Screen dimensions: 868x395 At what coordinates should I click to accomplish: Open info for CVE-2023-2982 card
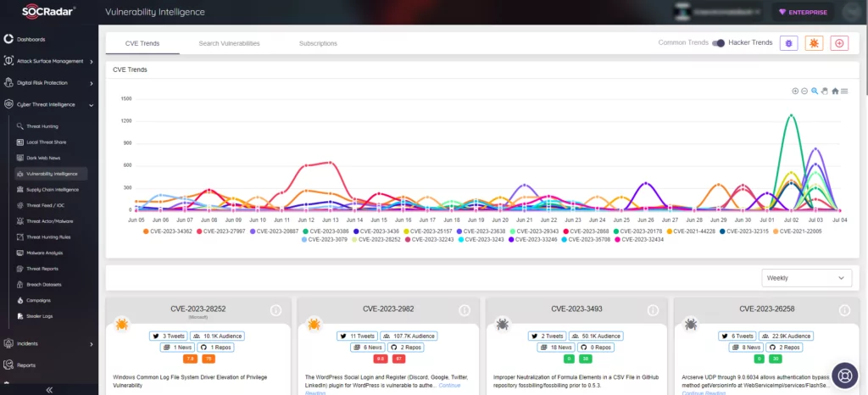(x=464, y=310)
